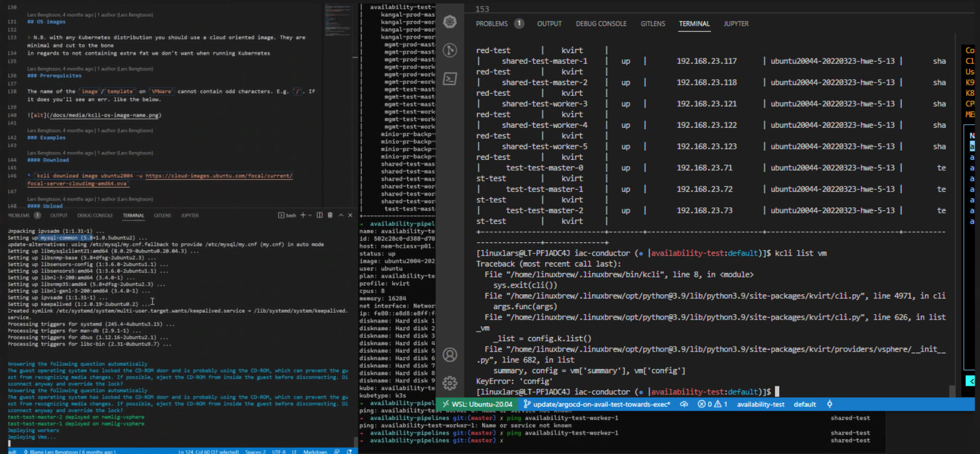980x454 pixels.
Task: Click 'Deploying workers' line in left terminal
Action: pyautogui.click(x=33, y=430)
